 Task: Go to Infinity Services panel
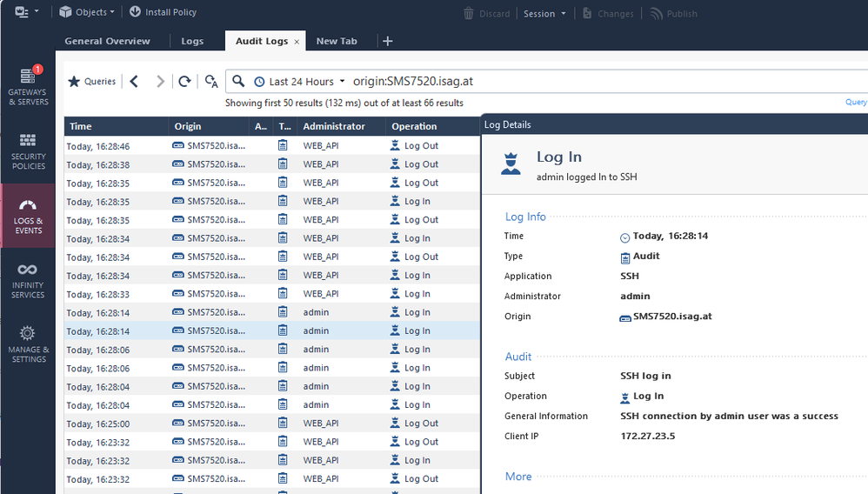coord(28,281)
